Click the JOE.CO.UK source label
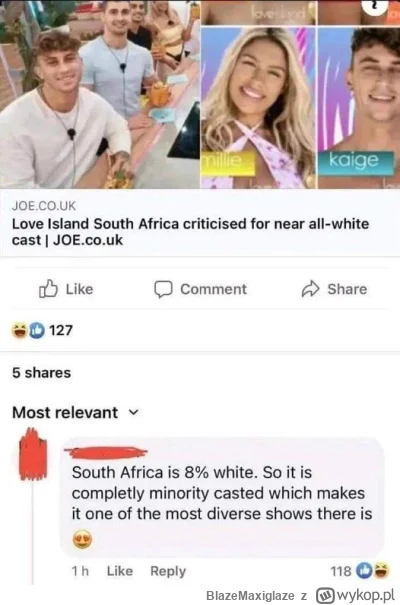The width and height of the screenshot is (400, 605). tap(44, 206)
